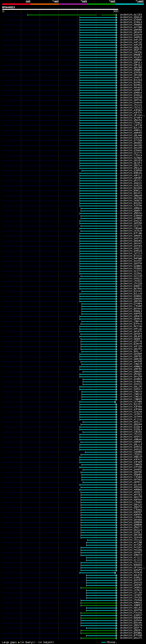Click hit UniRef100_O65741
146x644 pixels.
[131, 100]
